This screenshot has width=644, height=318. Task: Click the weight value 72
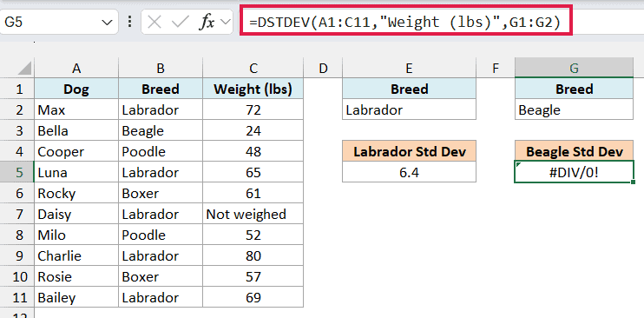[253, 109]
